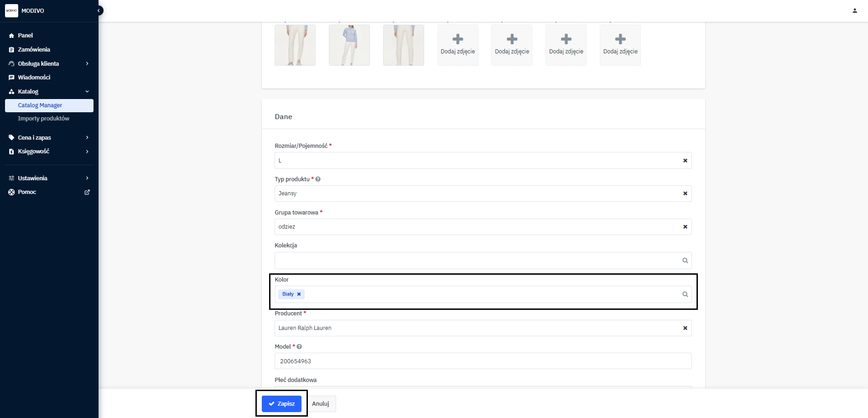Viewport: 868px width, 418px height.
Task: Clear the Typ produktu Jeansy value
Action: coord(685,193)
